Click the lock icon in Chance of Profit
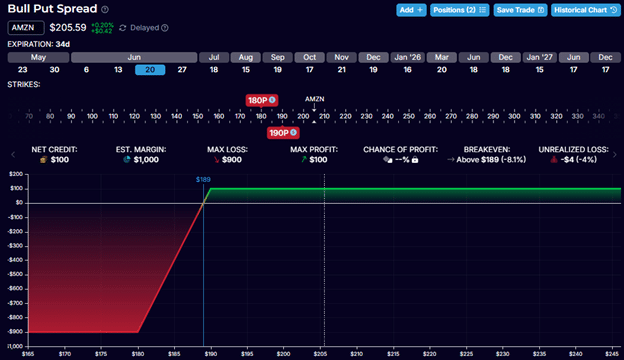624x360 pixels. click(x=415, y=160)
